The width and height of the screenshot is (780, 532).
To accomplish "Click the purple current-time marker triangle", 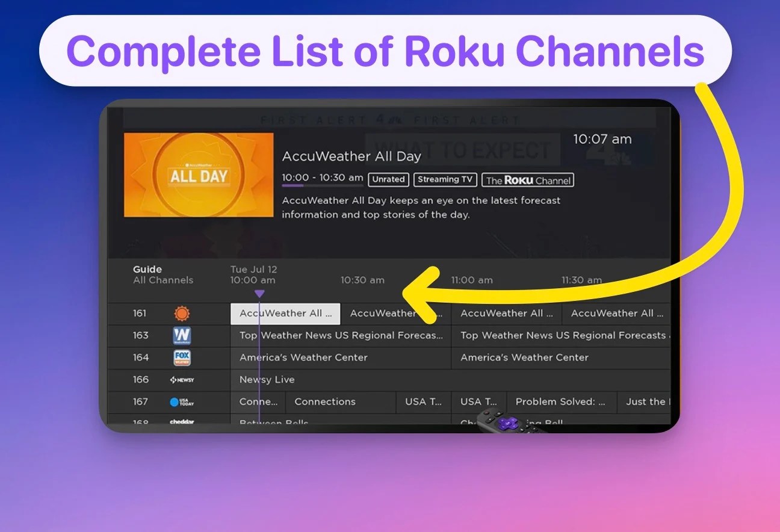I will (259, 294).
